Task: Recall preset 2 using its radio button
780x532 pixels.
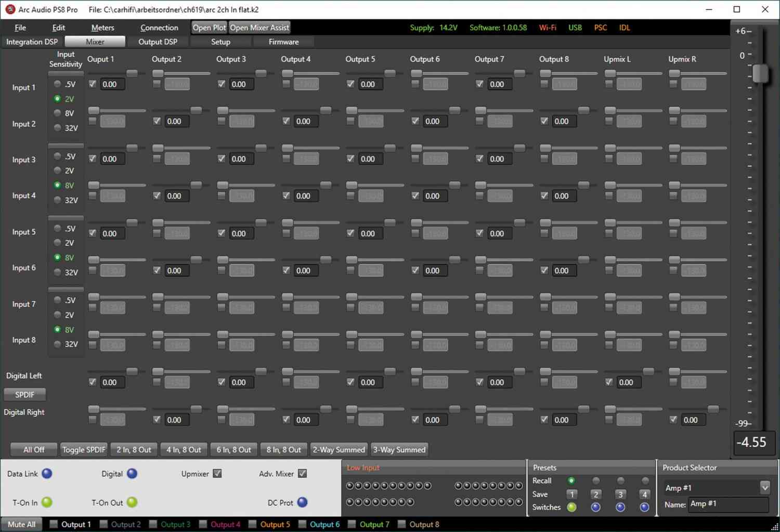Action: [596, 481]
